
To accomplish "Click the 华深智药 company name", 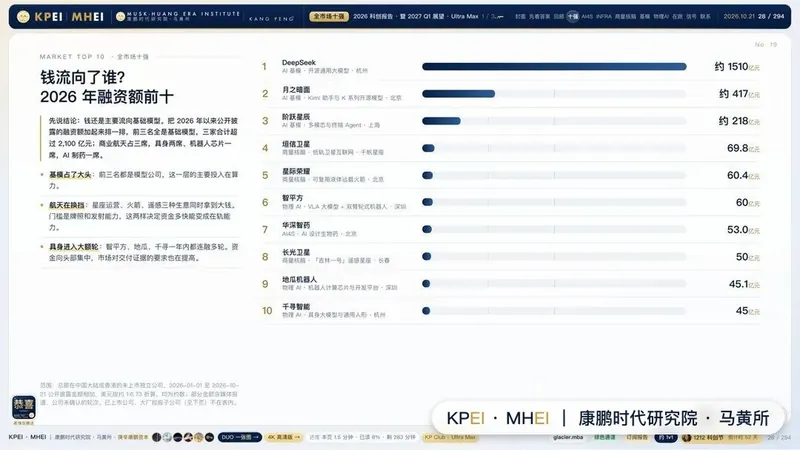I will coord(296,225).
